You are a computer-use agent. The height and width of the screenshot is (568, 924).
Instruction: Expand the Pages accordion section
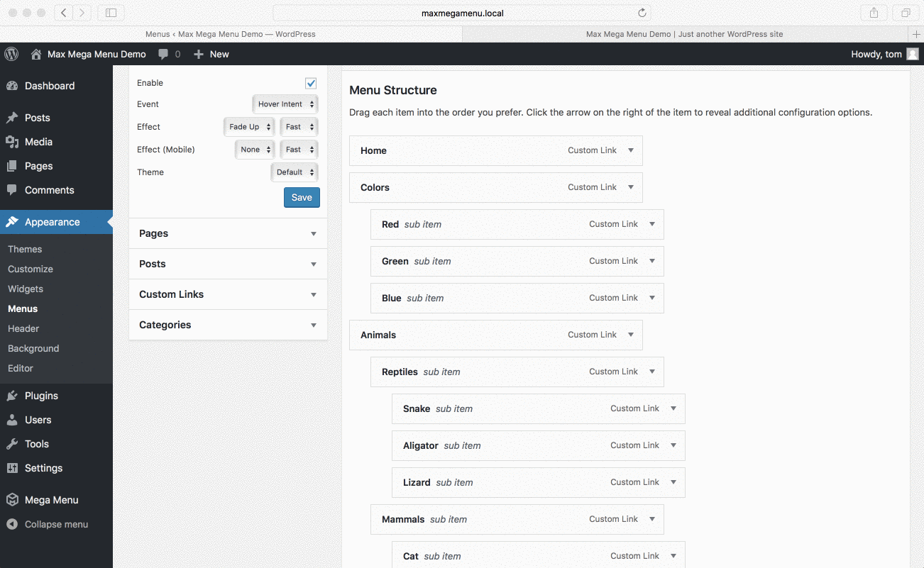[x=228, y=233]
